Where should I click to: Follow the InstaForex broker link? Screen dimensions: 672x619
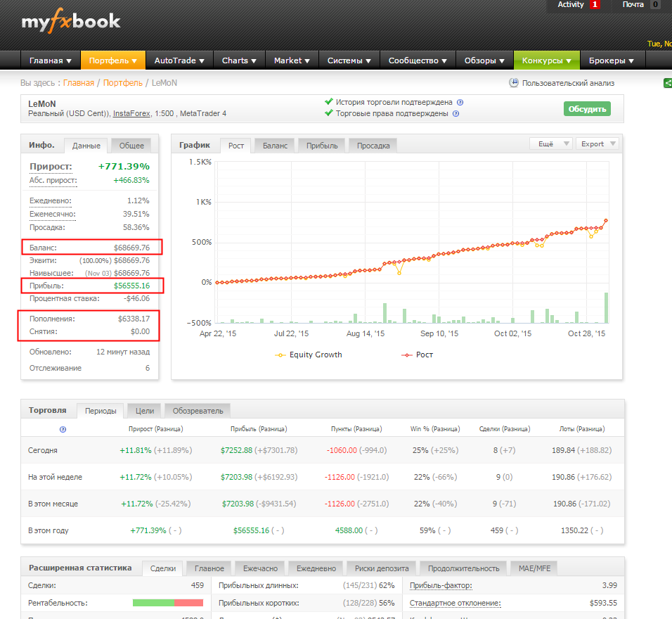point(131,114)
